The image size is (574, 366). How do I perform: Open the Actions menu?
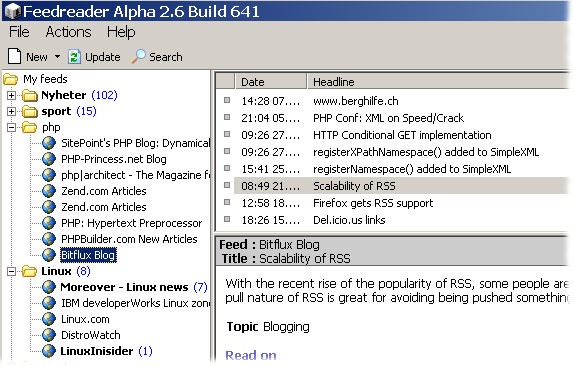point(68,32)
